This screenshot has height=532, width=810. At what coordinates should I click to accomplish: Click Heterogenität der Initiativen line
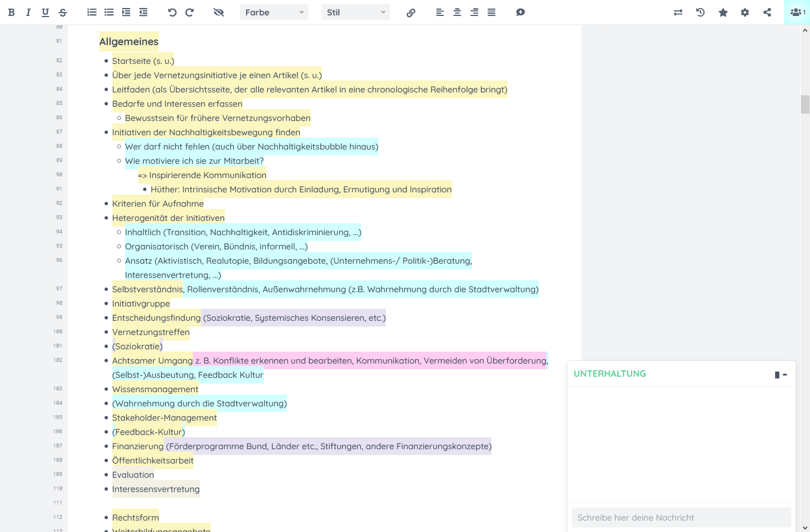pos(168,218)
